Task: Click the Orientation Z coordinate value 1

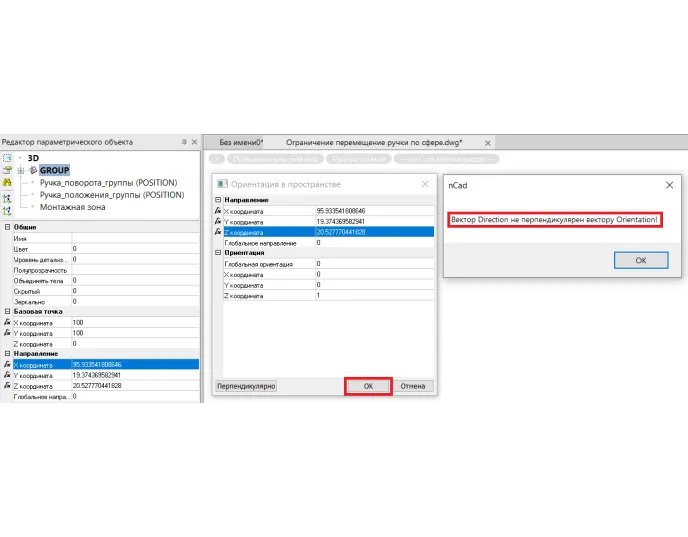Action: click(x=375, y=295)
